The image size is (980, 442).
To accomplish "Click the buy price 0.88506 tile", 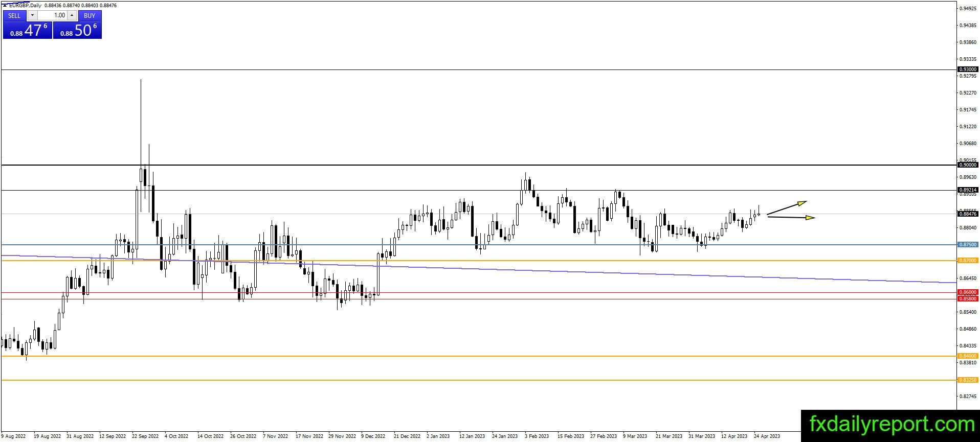I will [77, 30].
